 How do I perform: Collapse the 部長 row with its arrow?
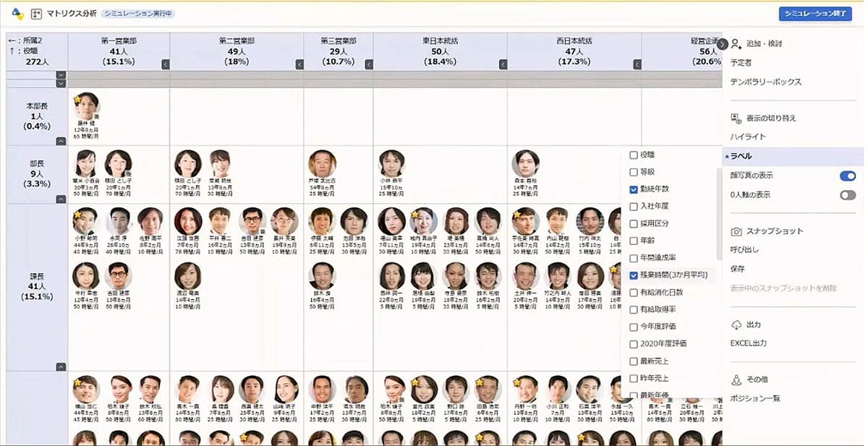tap(61, 197)
